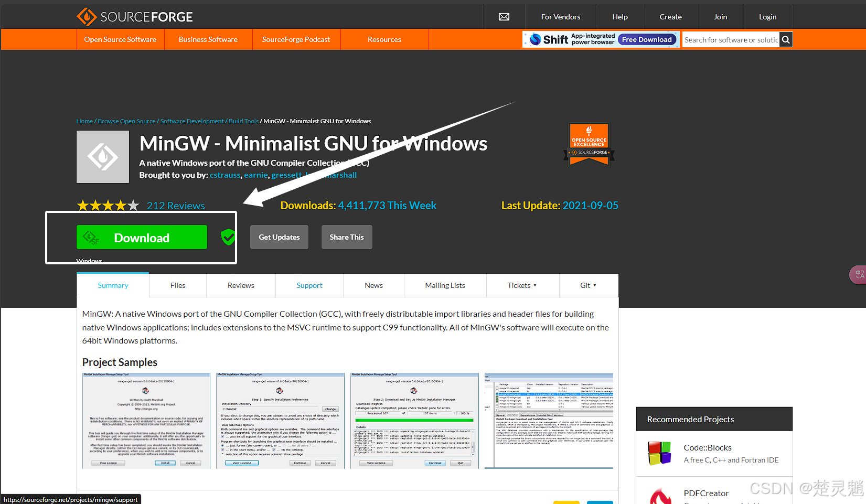The image size is (866, 504).
Task: Switch to the Support tab
Action: coord(309,285)
